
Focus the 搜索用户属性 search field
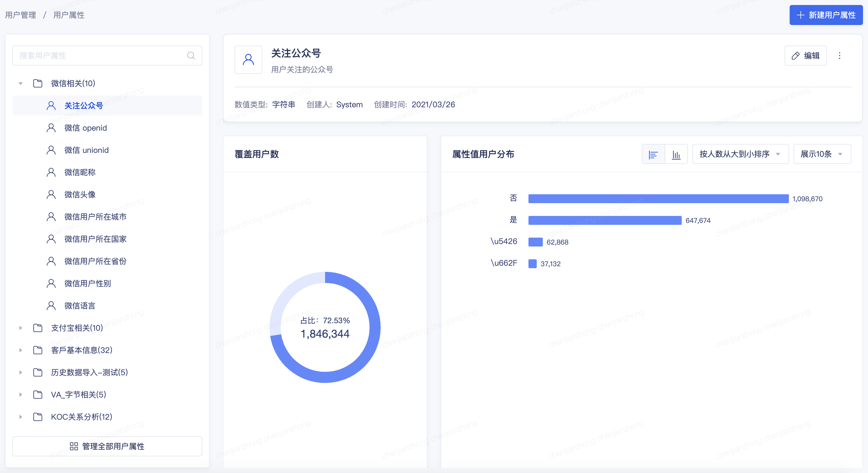coord(107,56)
